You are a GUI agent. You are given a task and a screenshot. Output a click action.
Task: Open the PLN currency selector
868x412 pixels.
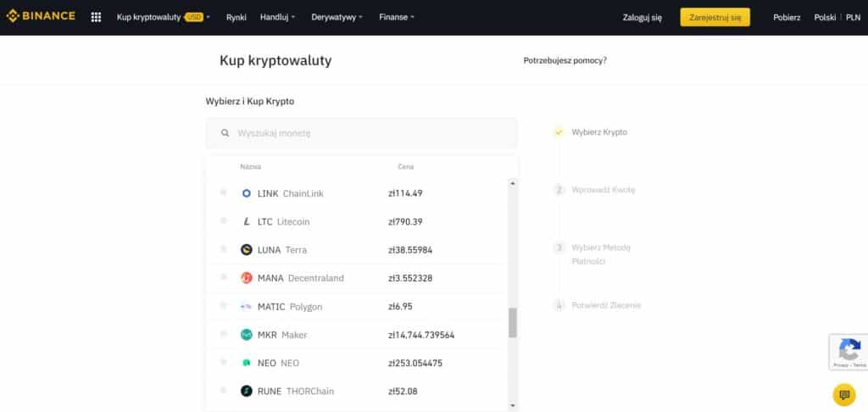853,17
